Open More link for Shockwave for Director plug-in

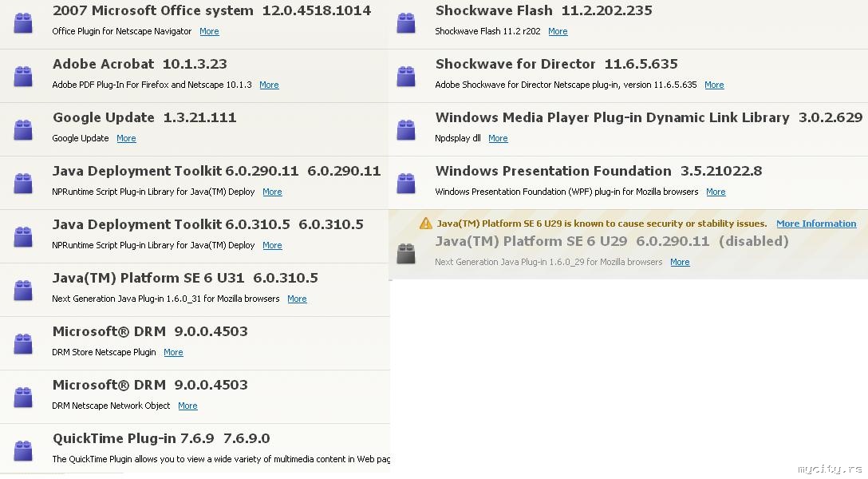pyautogui.click(x=714, y=85)
